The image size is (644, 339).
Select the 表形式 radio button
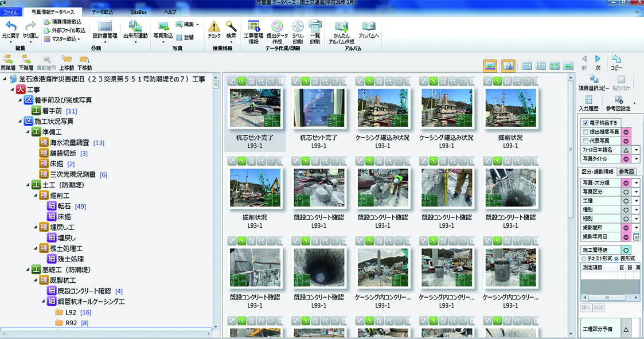[616, 259]
